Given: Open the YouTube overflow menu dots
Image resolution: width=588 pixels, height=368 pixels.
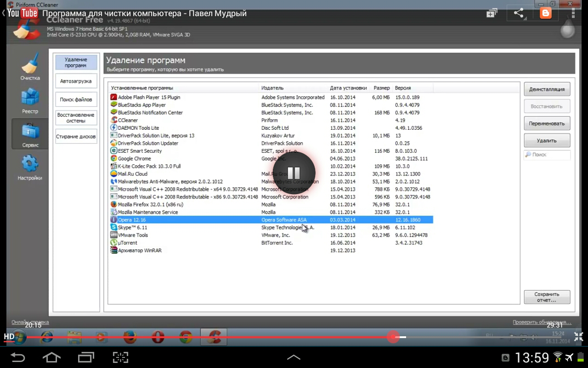Looking at the screenshot, I should click(x=574, y=13).
